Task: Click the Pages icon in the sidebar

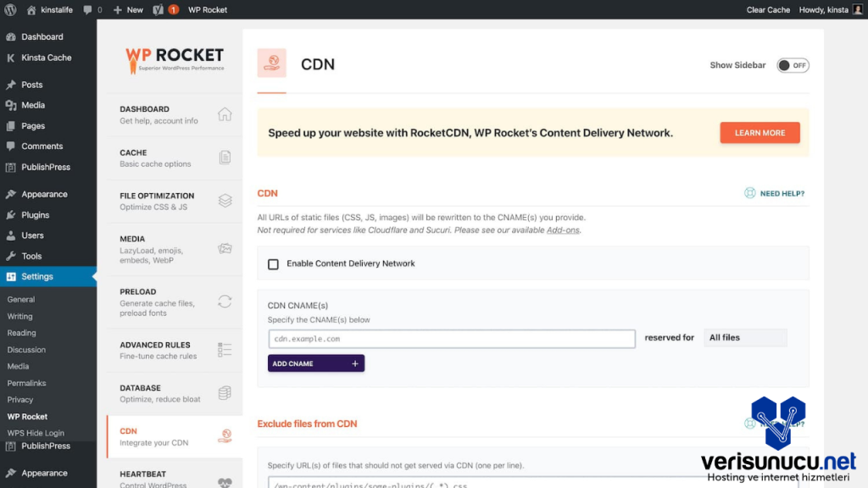Action: click(x=10, y=125)
